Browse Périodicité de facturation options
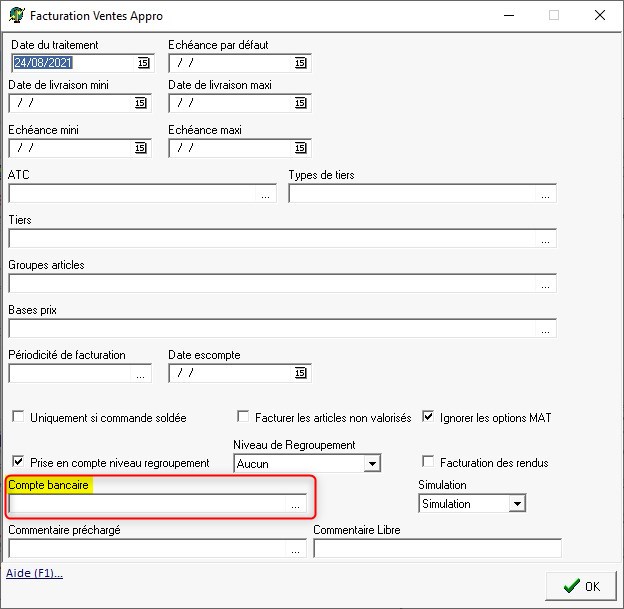This screenshot has width=624, height=609. (141, 374)
